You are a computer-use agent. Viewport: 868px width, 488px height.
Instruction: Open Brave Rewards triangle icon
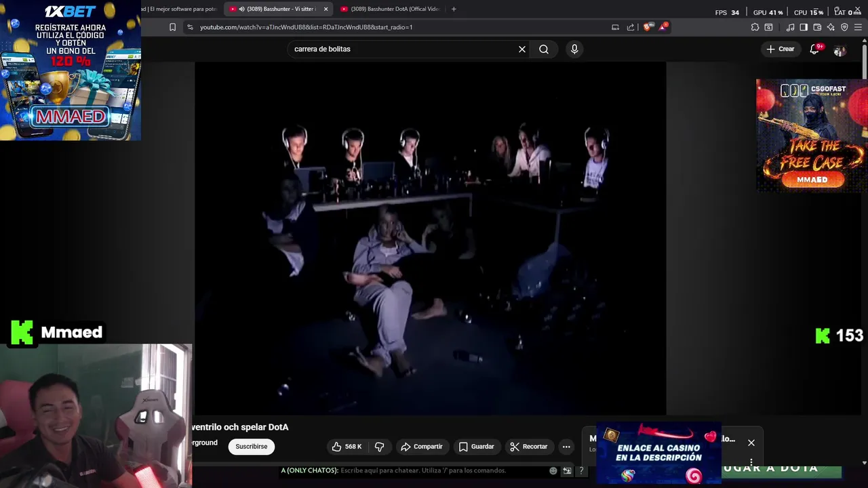pos(663,27)
